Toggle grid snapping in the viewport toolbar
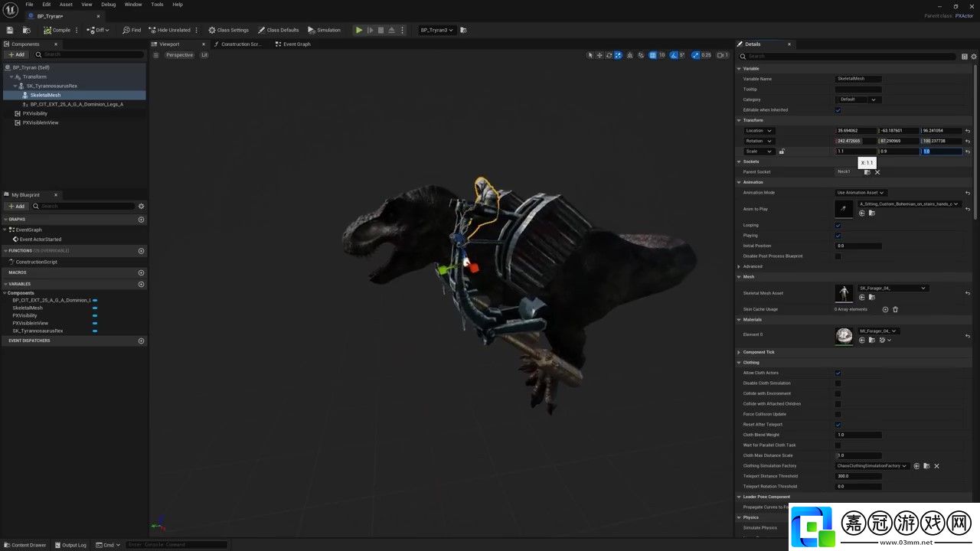 pyautogui.click(x=652, y=55)
